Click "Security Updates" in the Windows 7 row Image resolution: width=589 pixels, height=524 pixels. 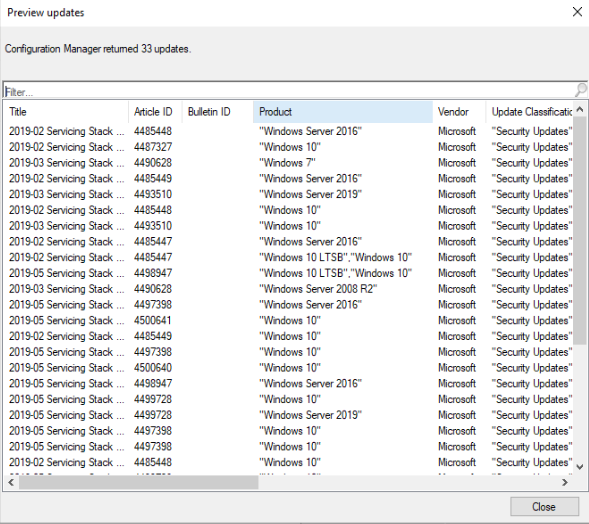pyautogui.click(x=532, y=163)
